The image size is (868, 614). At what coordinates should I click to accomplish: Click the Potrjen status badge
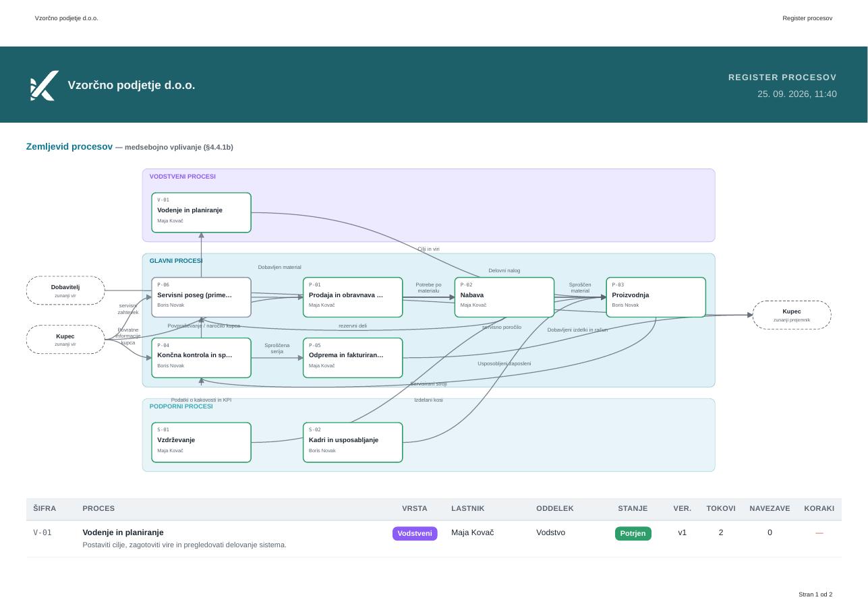(633, 533)
